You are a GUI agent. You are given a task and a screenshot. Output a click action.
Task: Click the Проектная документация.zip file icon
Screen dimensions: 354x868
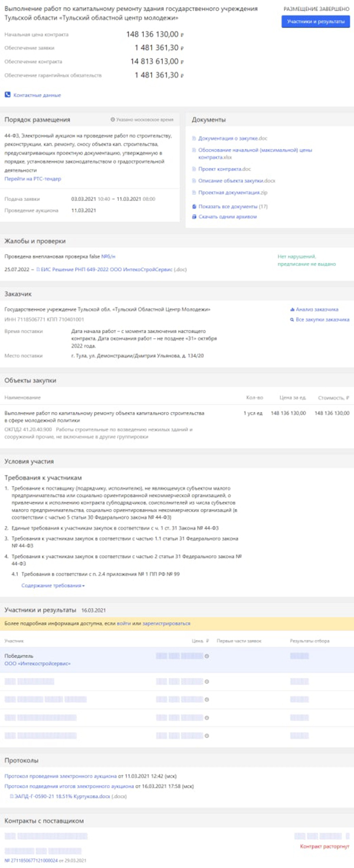tap(194, 193)
